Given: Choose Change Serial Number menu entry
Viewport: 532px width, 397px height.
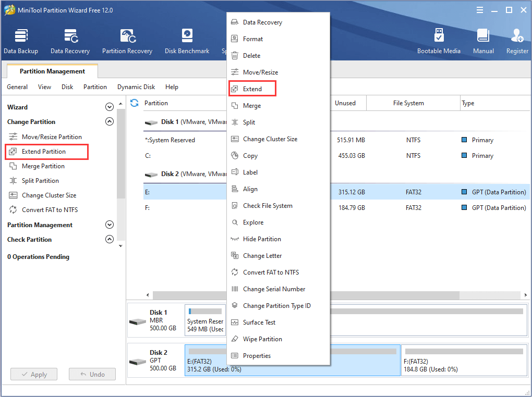Looking at the screenshot, I should pyautogui.click(x=278, y=289).
